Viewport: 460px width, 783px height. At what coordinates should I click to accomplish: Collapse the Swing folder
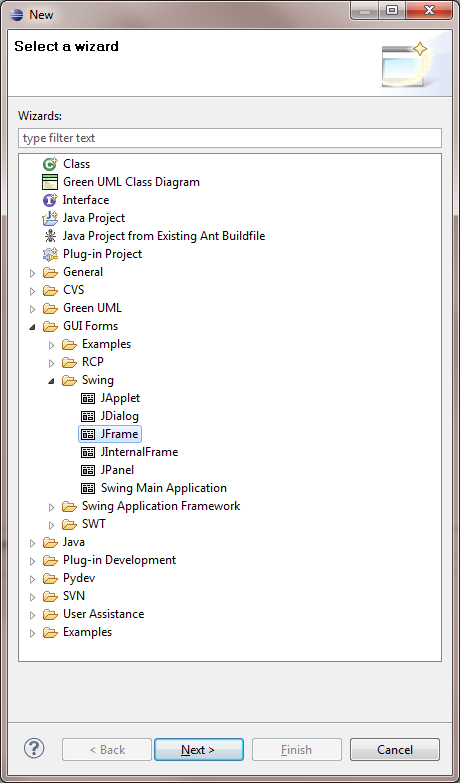51,381
